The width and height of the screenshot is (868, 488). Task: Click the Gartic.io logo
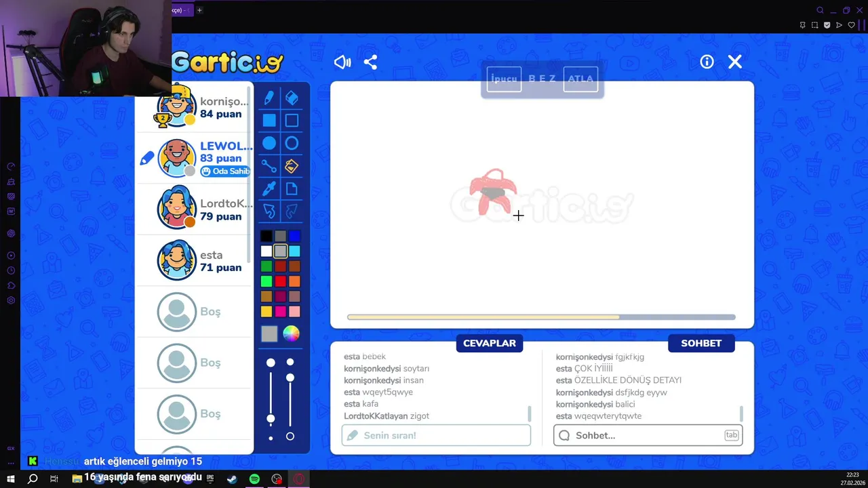point(227,62)
